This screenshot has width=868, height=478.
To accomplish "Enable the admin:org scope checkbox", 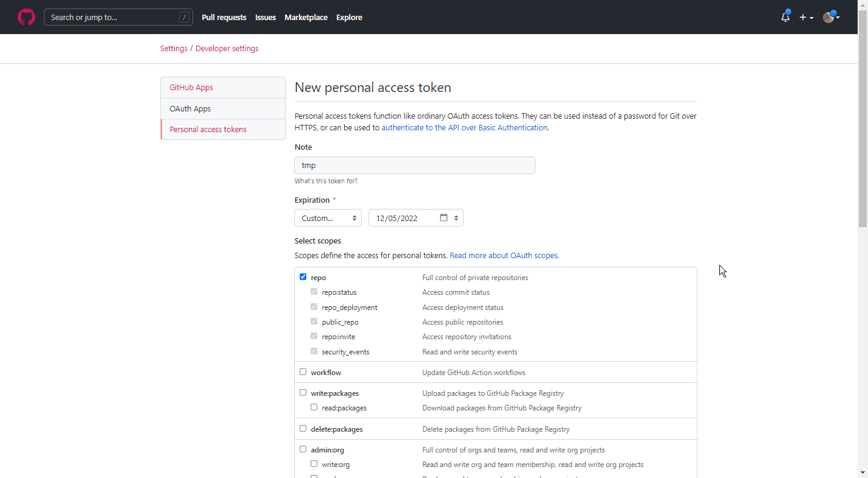I will click(x=303, y=449).
